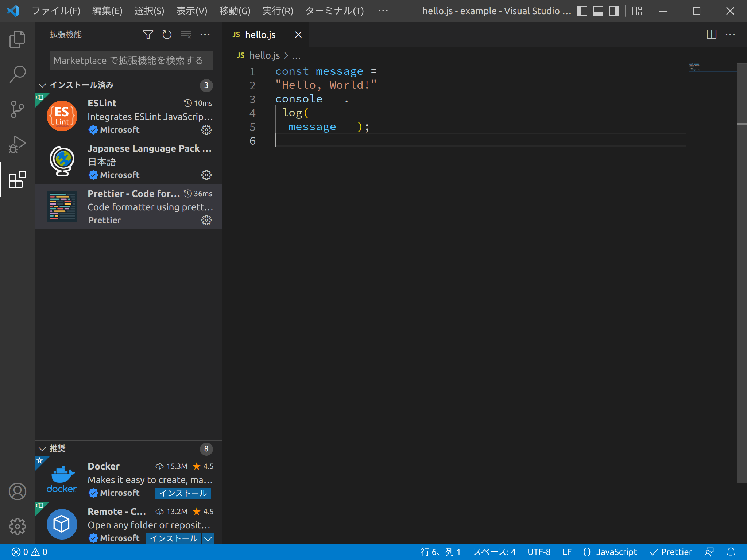
Task: Click hello.js in the breadcrumb
Action: pyautogui.click(x=264, y=56)
